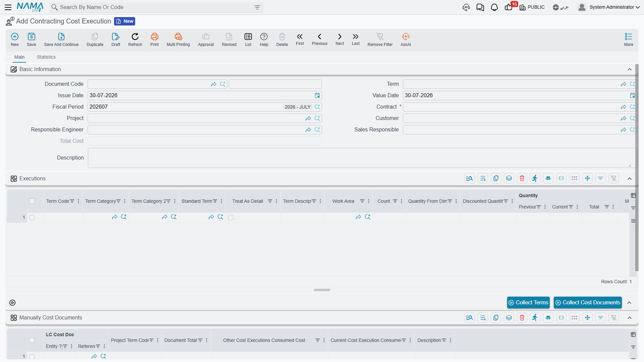Image resolution: width=644 pixels, height=362 pixels.
Task: Click search icon in Executions toolbar
Action: tap(470, 178)
